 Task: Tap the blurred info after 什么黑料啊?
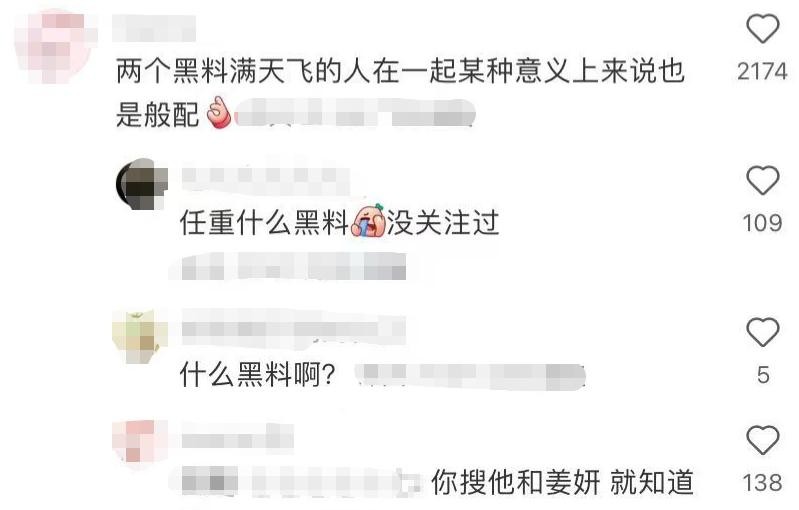coord(470,377)
